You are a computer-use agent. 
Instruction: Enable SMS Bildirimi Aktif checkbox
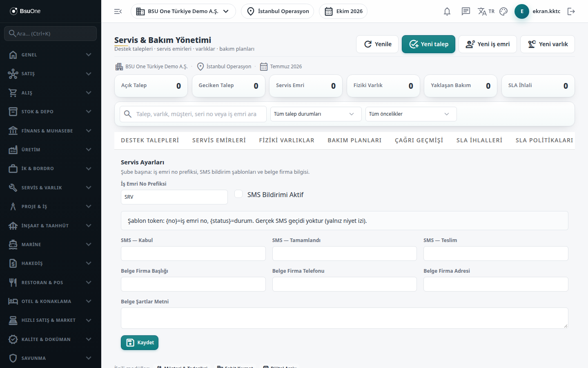(x=238, y=194)
